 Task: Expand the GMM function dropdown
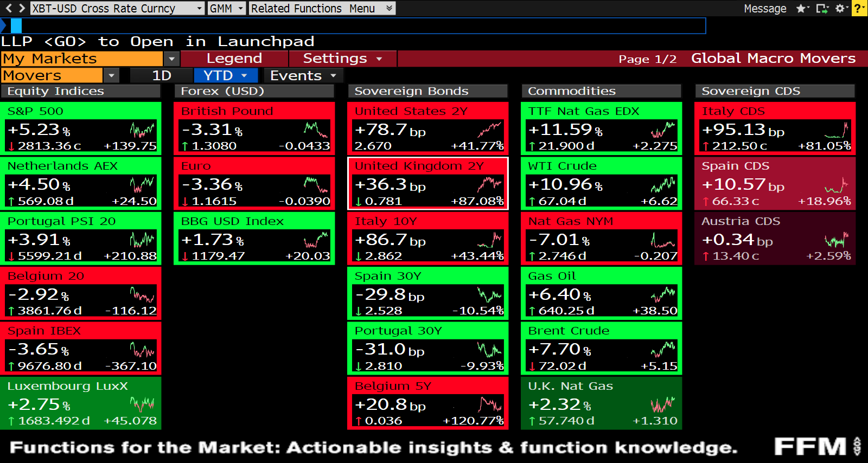click(227, 8)
